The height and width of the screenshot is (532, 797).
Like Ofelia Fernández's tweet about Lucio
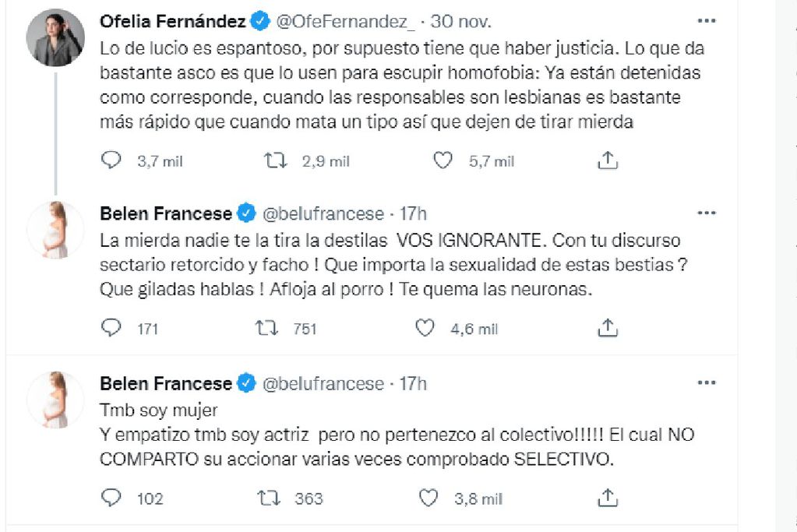click(x=443, y=160)
